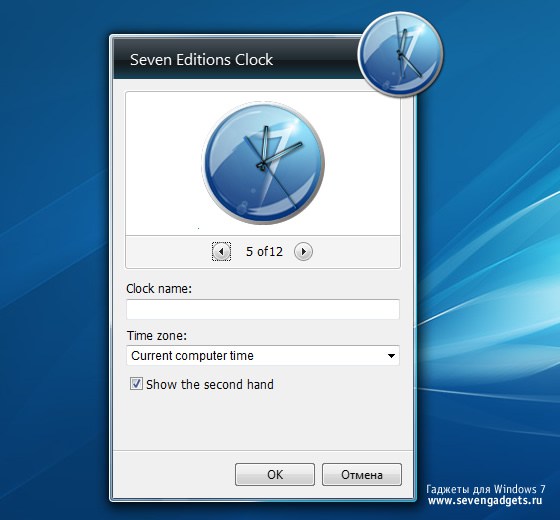
Task: Click the large clock preview image
Action: 263,163
